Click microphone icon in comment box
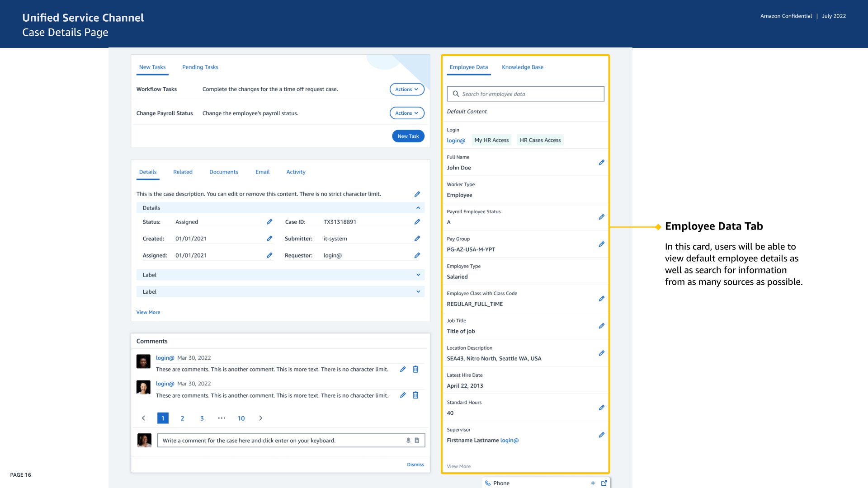The width and height of the screenshot is (868, 488). (408, 441)
